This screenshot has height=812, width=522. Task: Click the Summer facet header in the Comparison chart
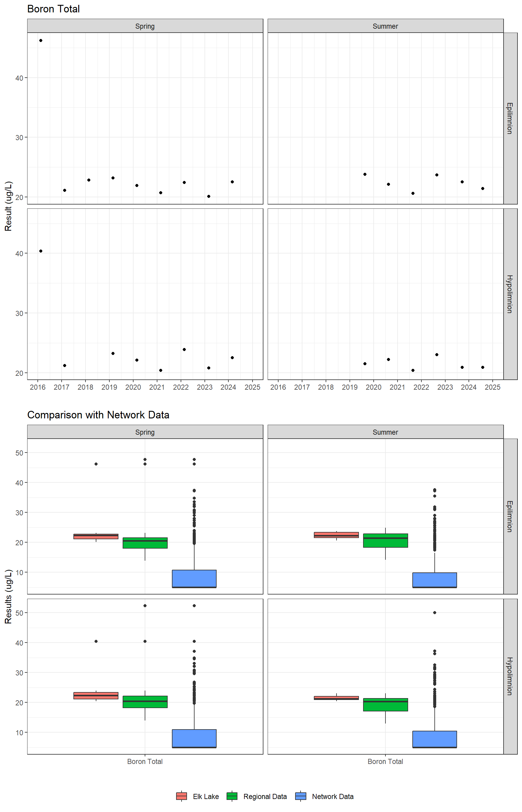coord(385,432)
